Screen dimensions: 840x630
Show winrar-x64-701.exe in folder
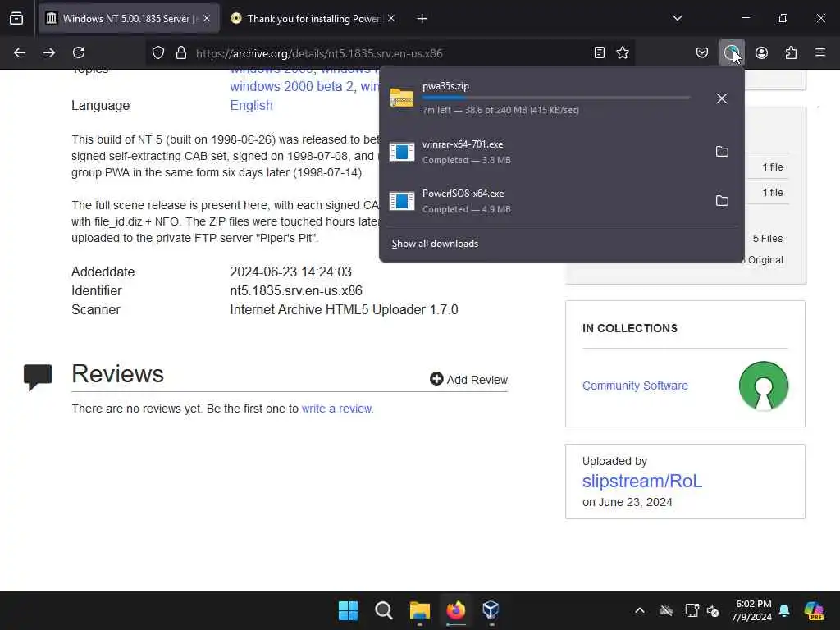[x=722, y=152]
